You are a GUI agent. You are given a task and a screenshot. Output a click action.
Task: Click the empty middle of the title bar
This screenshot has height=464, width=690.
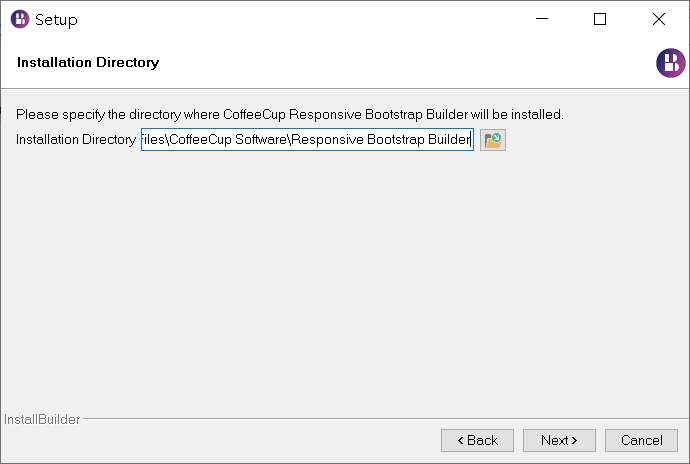tap(300, 19)
